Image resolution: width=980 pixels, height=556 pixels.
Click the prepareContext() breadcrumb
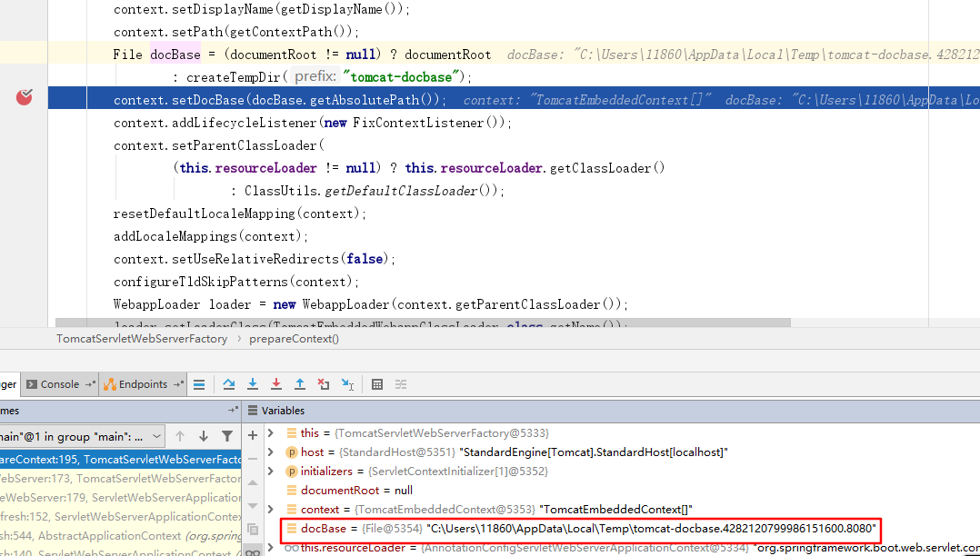[x=301, y=339]
